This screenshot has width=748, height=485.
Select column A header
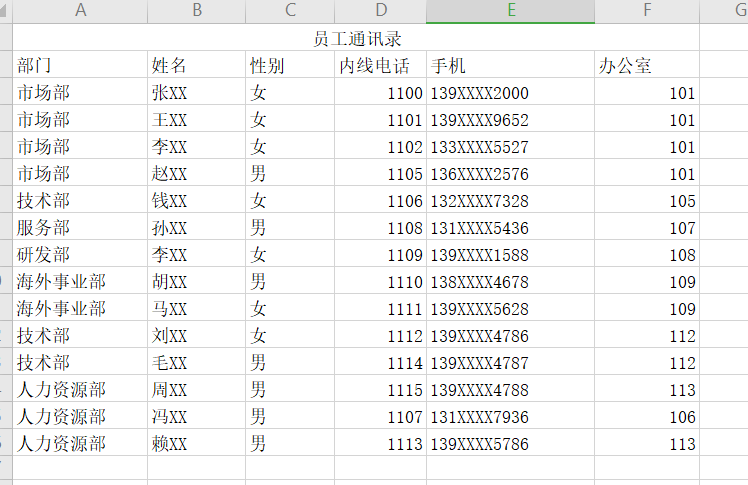click(x=80, y=10)
